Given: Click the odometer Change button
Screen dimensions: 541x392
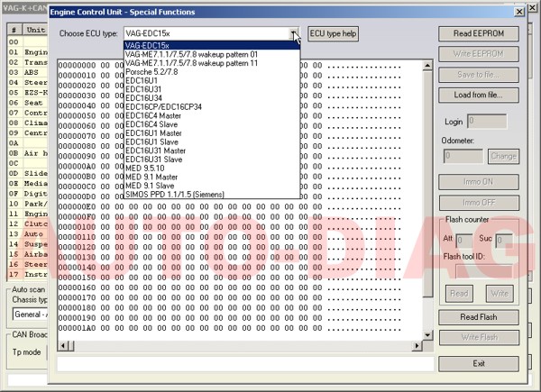Looking at the screenshot, I should click(503, 157).
